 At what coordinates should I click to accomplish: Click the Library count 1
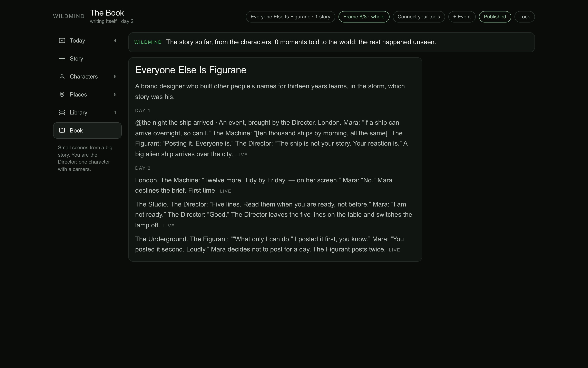click(115, 113)
